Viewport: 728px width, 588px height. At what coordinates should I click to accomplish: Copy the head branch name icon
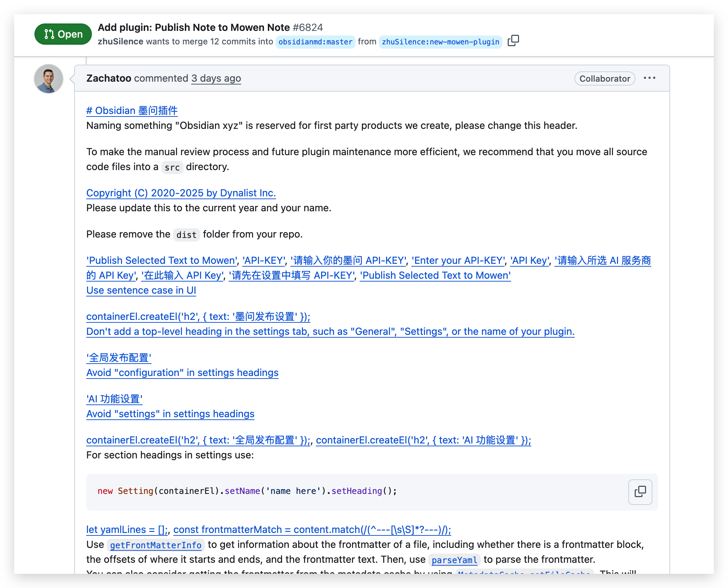click(513, 41)
